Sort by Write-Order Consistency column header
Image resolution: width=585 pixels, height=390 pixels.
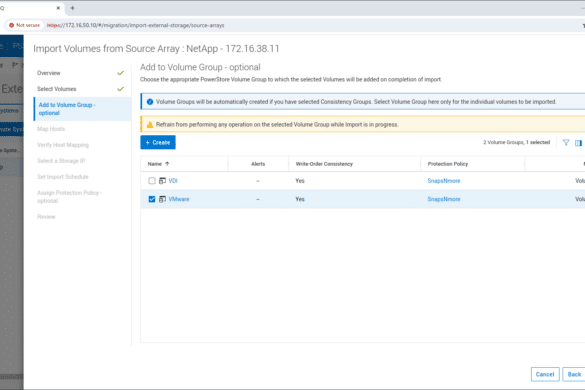pyautogui.click(x=324, y=164)
